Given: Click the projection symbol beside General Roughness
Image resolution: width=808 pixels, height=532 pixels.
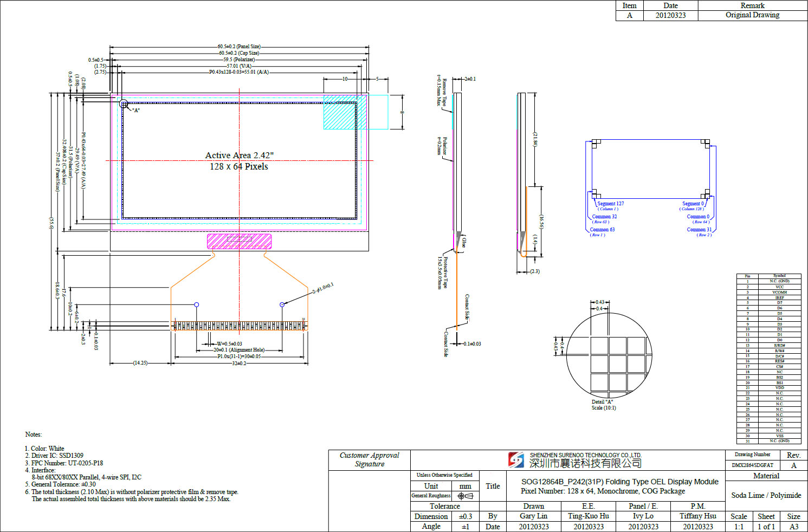Looking at the screenshot, I should tap(465, 496).
